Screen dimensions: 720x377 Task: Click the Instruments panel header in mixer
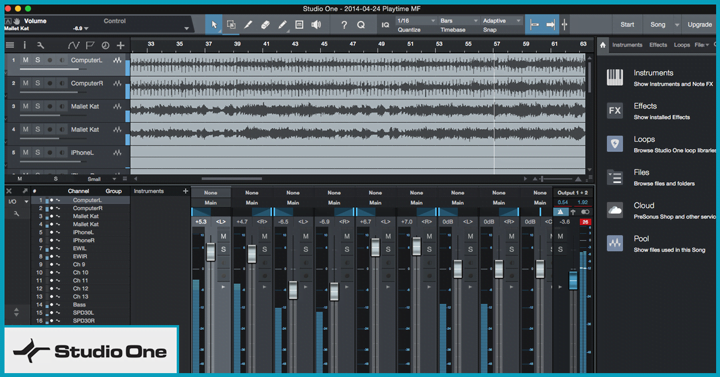click(149, 191)
